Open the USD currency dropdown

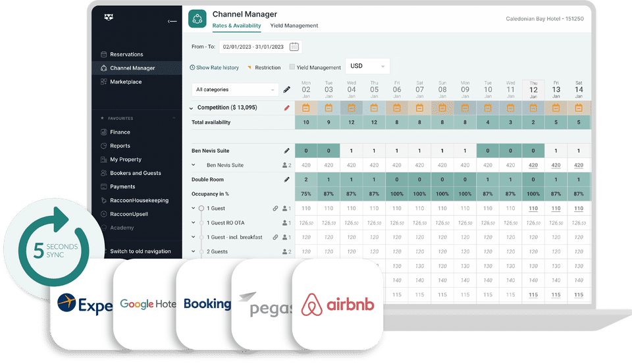[367, 66]
